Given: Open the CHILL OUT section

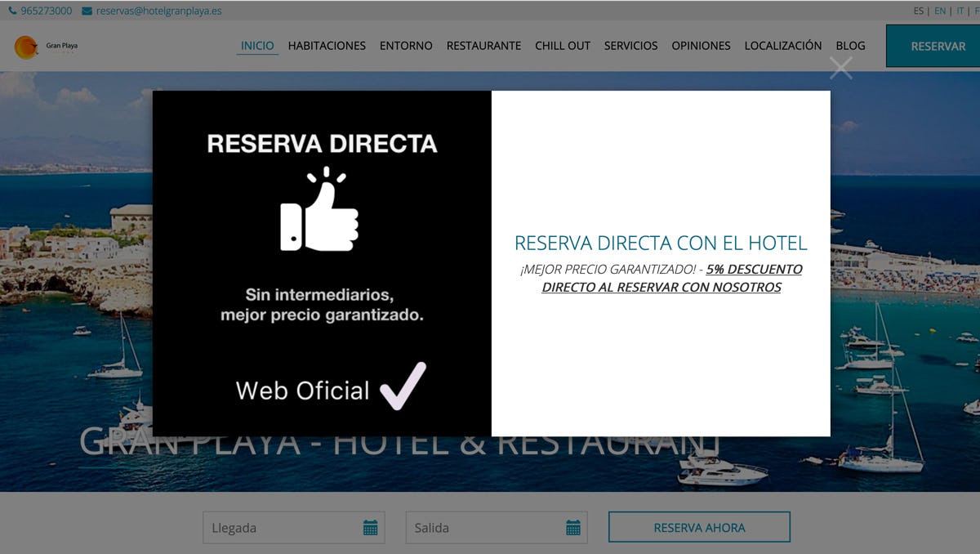Looking at the screenshot, I should click(563, 46).
